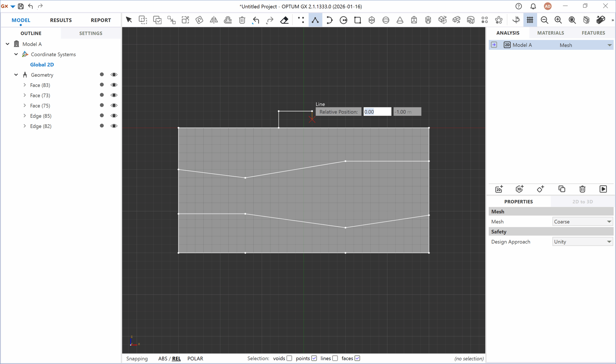This screenshot has width=616, height=364.
Task: Switch to the RESULTS tab
Action: click(61, 20)
